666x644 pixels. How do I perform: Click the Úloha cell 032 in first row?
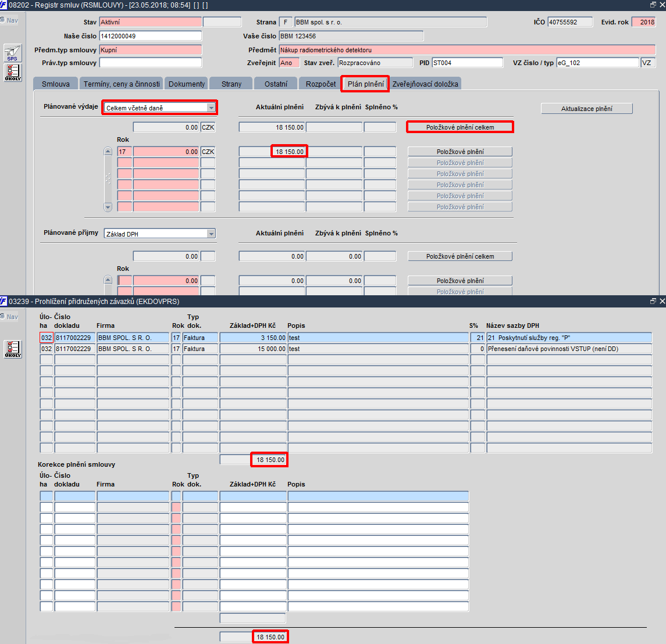(47, 338)
